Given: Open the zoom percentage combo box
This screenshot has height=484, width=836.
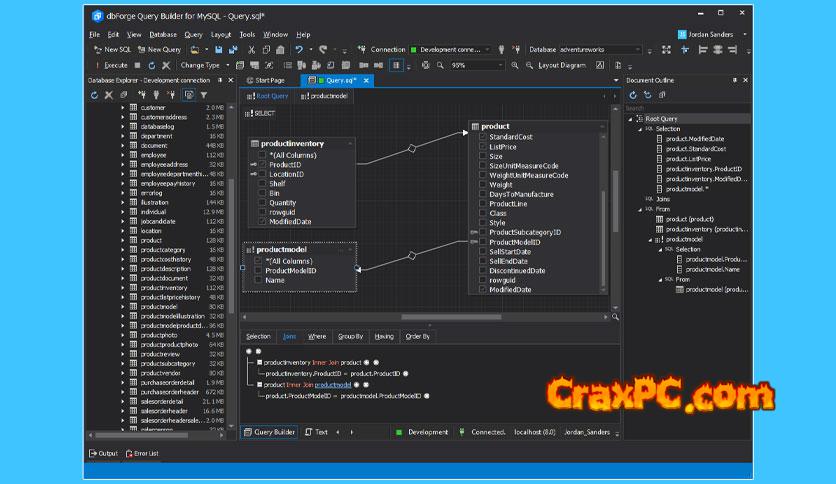Looking at the screenshot, I should click(x=474, y=65).
